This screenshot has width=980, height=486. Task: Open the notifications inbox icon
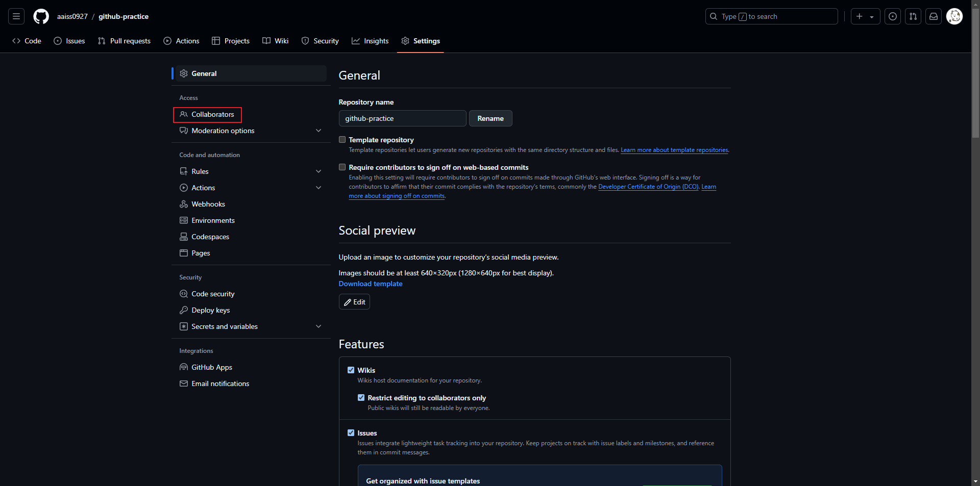[x=933, y=16]
